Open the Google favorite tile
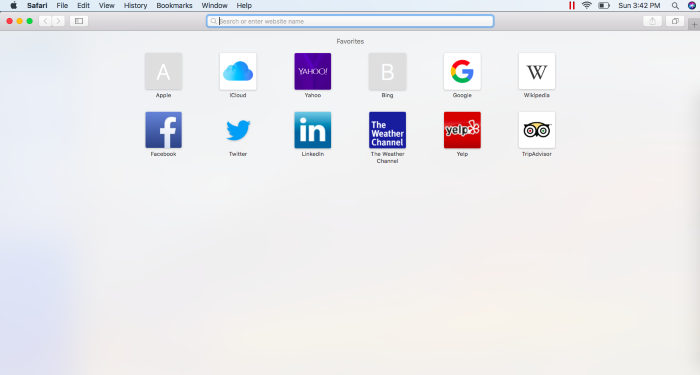700x375 pixels. click(x=462, y=71)
